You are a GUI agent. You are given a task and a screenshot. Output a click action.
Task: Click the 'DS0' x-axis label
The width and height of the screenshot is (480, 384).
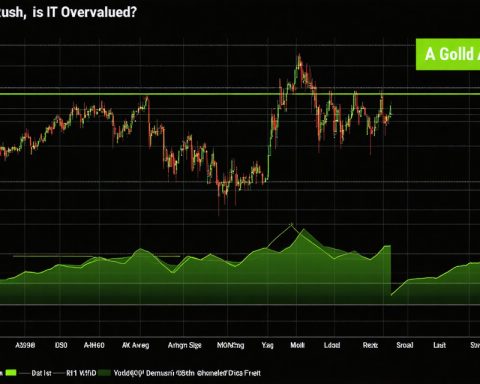coord(61,345)
